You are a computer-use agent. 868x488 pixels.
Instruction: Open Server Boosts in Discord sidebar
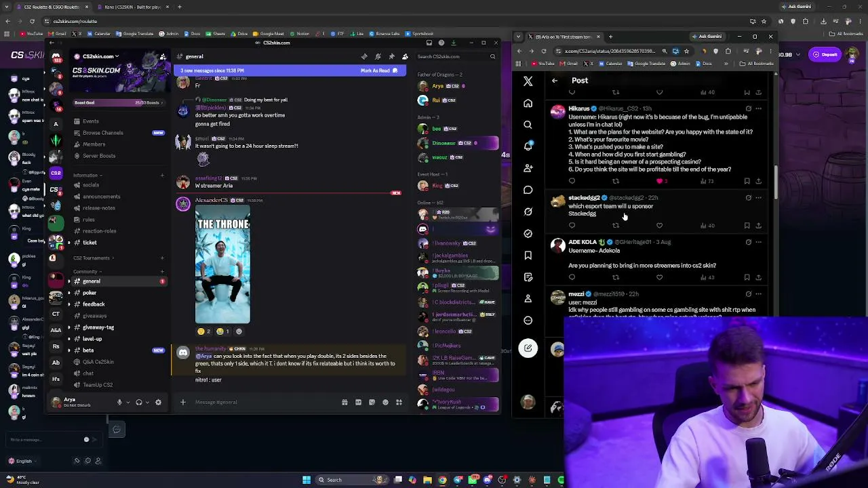99,156
